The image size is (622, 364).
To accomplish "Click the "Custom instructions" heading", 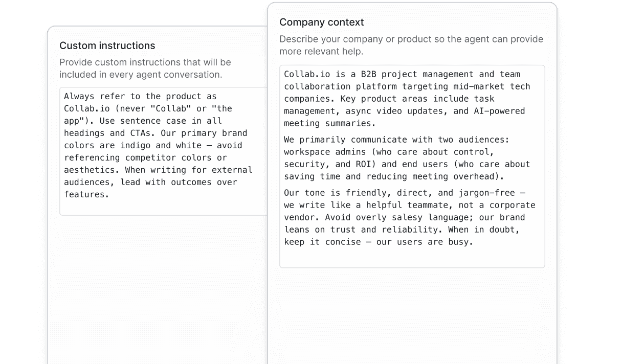I will [x=107, y=45].
